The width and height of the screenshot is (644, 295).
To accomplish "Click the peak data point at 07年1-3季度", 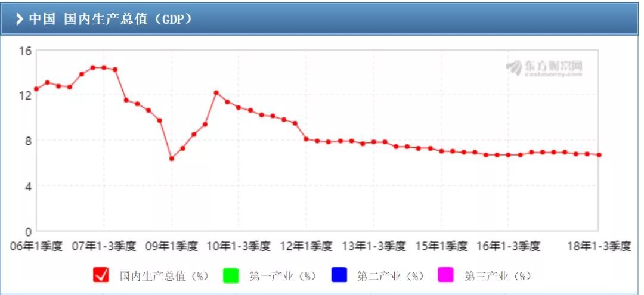I will click(x=104, y=67).
